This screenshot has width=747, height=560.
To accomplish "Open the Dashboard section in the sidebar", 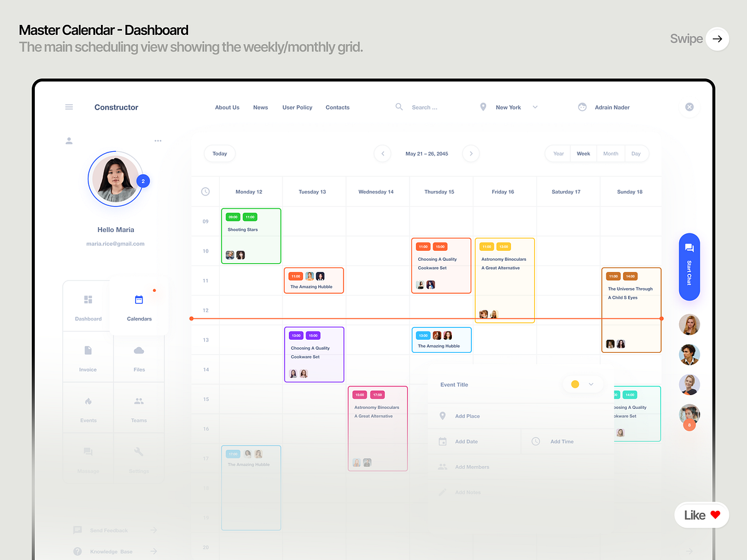I will pyautogui.click(x=88, y=305).
